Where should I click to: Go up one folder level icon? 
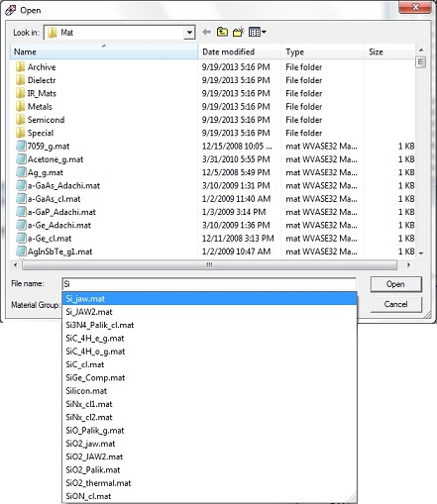[222, 32]
